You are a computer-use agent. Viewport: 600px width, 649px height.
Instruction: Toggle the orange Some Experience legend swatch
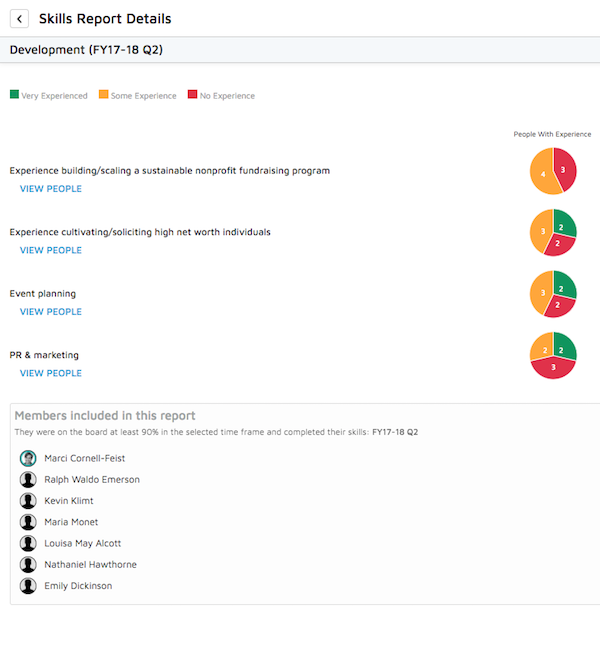click(103, 94)
